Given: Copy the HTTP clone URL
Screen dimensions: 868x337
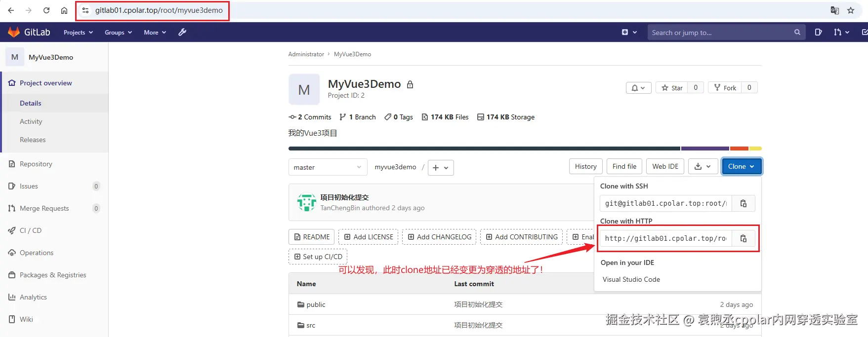Looking at the screenshot, I should point(743,238).
